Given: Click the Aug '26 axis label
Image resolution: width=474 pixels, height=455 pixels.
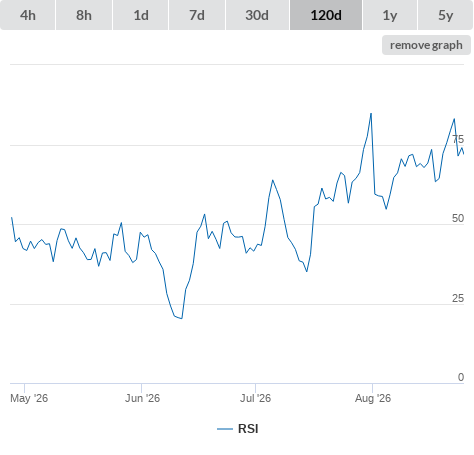Looking at the screenshot, I should coord(373,398).
